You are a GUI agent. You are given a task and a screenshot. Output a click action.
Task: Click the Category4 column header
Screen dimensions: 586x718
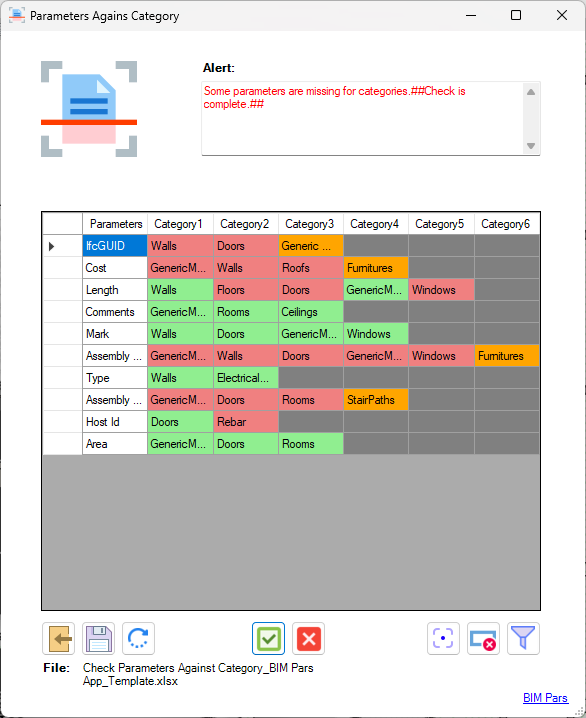pyautogui.click(x=376, y=224)
